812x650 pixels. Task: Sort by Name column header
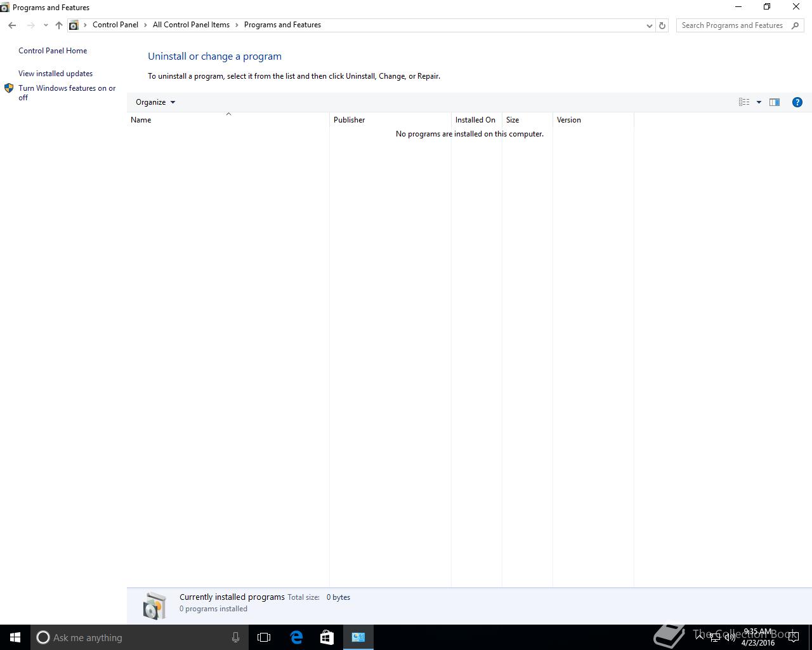pos(228,120)
